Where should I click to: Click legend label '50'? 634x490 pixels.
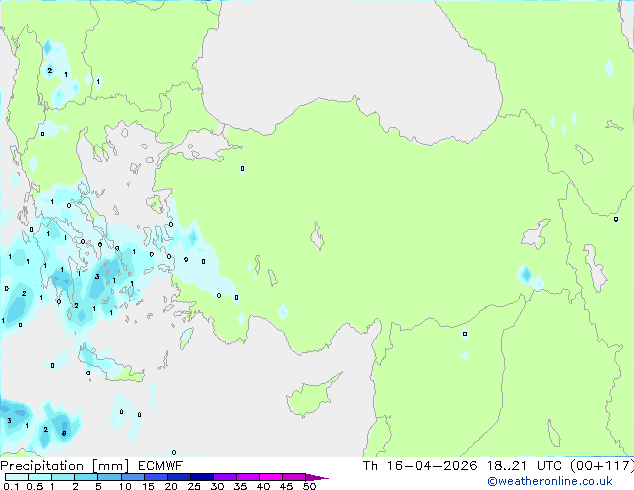point(309,486)
